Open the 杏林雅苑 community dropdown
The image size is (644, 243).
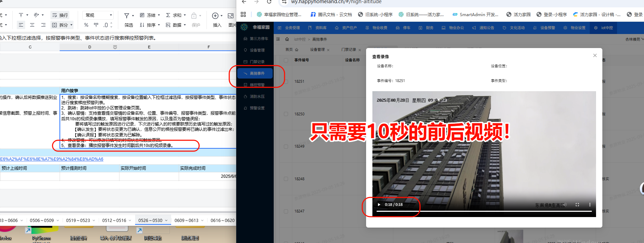[x=634, y=39]
